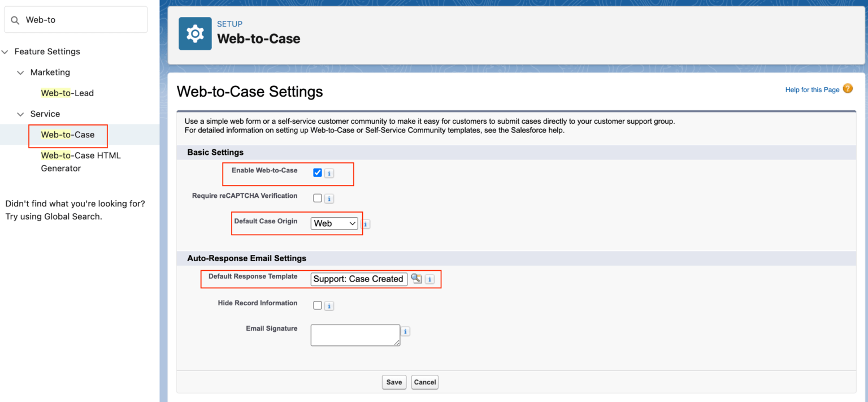Uncheck the Enable Web-to-Case checkbox
Viewport: 868px width, 402px height.
tap(317, 172)
